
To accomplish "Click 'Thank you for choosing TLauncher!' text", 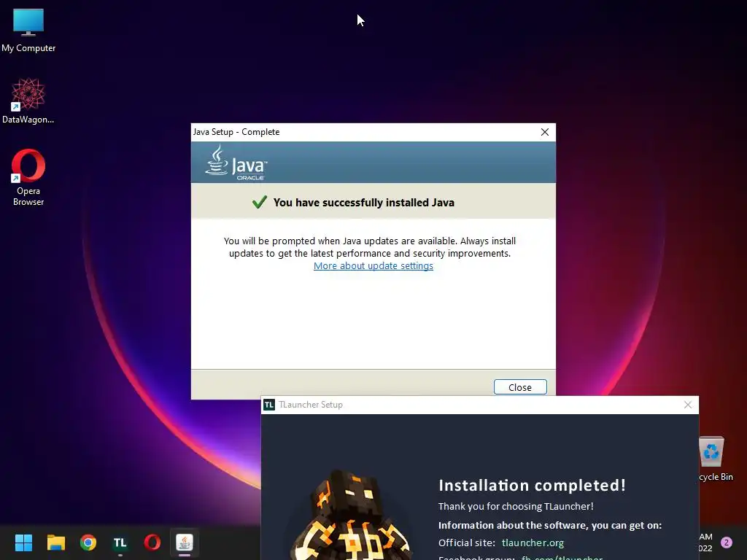I will click(516, 506).
